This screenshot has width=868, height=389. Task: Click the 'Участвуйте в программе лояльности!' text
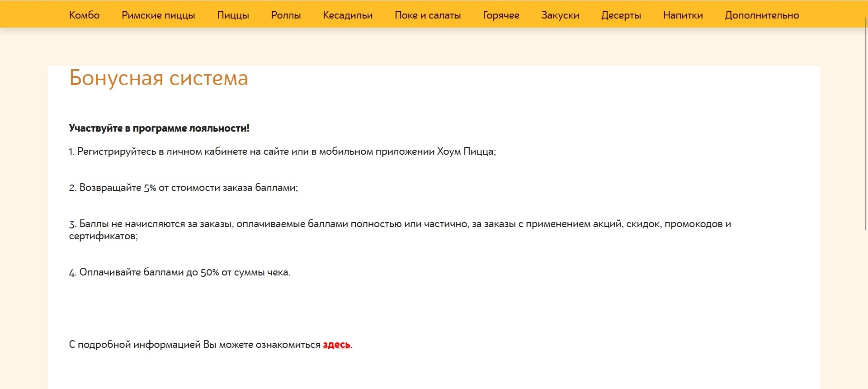pos(159,128)
